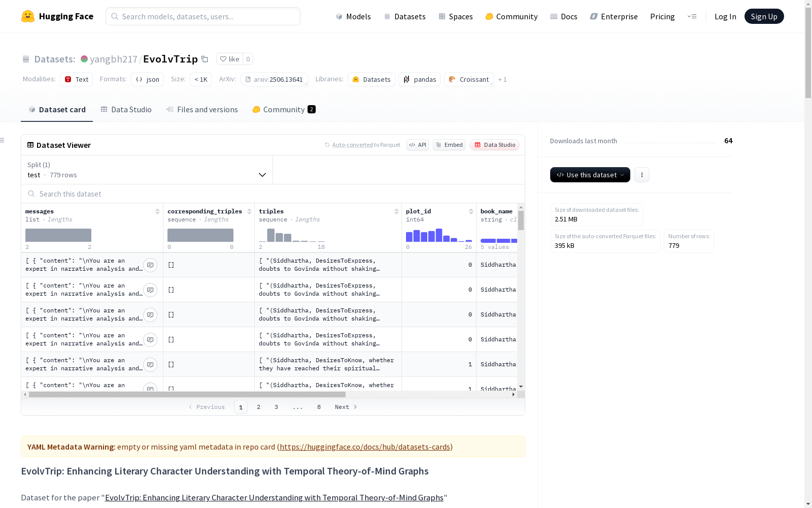Open the datasets-cards documentation link

[x=365, y=447]
